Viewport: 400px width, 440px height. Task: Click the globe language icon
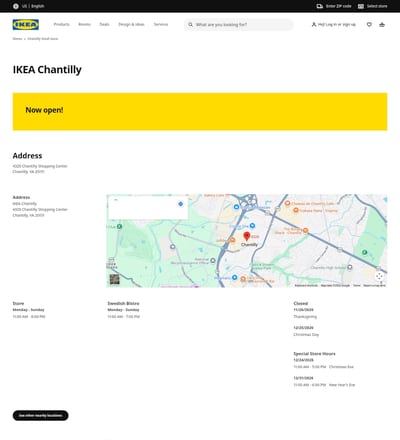click(x=16, y=6)
